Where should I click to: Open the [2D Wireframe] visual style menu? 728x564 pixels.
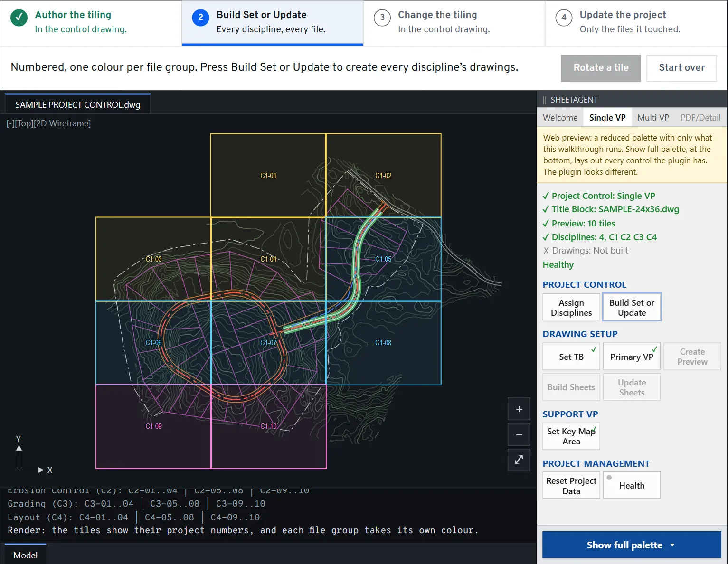click(62, 123)
